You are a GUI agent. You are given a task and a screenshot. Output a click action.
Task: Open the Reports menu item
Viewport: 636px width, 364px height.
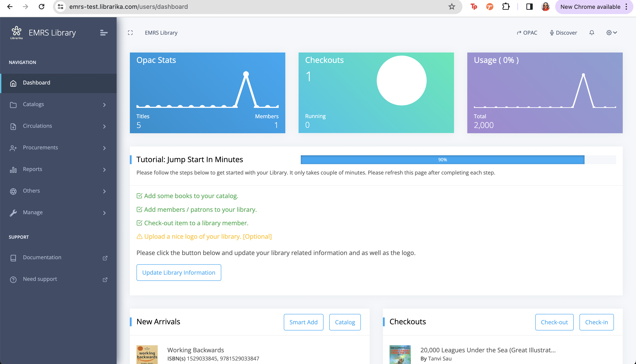(58, 169)
